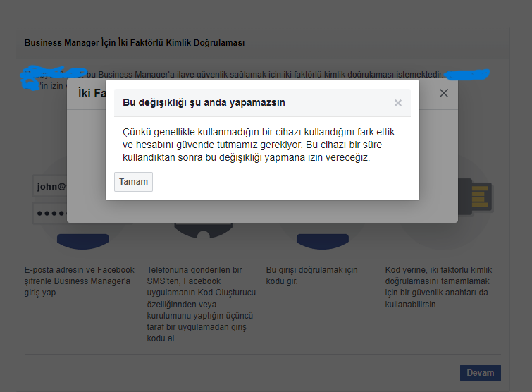The image size is (532, 392).
Task: Click text 'E-posta adresin ve Facebook şifrenle'
Action: [80, 281]
